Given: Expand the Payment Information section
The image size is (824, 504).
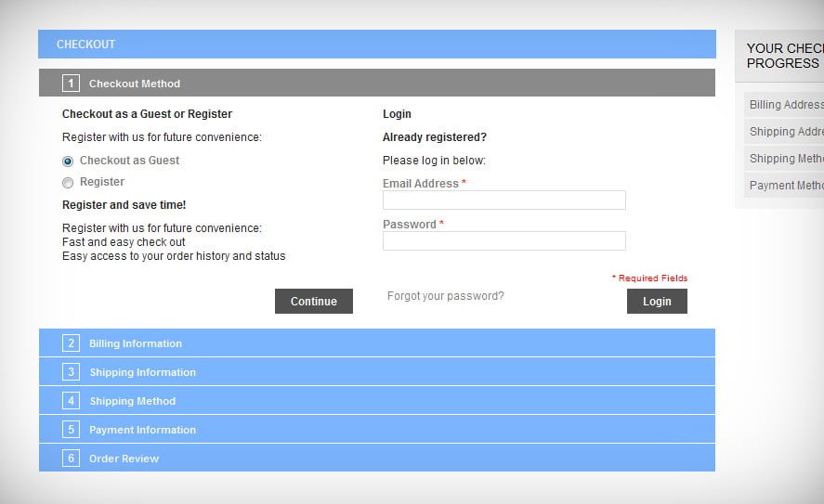Looking at the screenshot, I should [142, 430].
